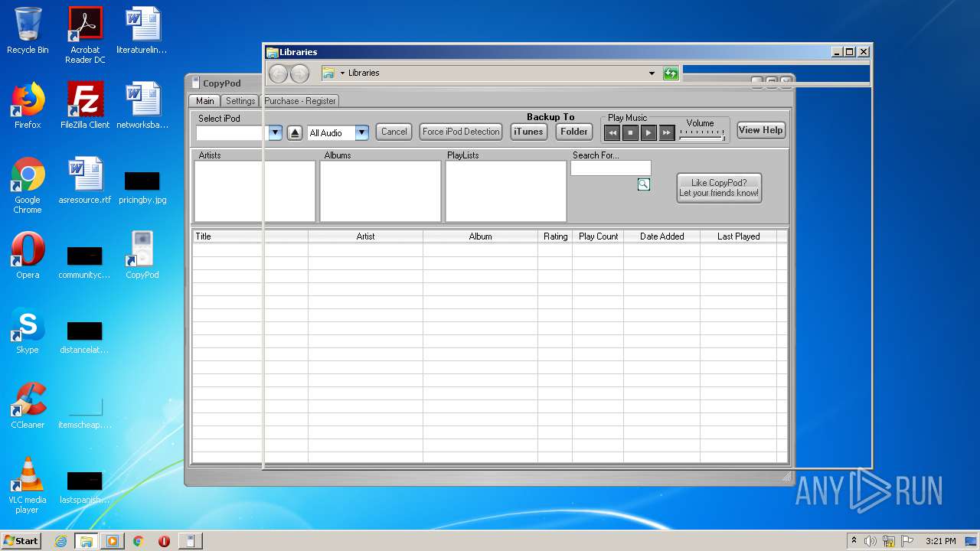Click Libraries address bar icon
Viewport: 980px width, 551px height.
coord(328,73)
